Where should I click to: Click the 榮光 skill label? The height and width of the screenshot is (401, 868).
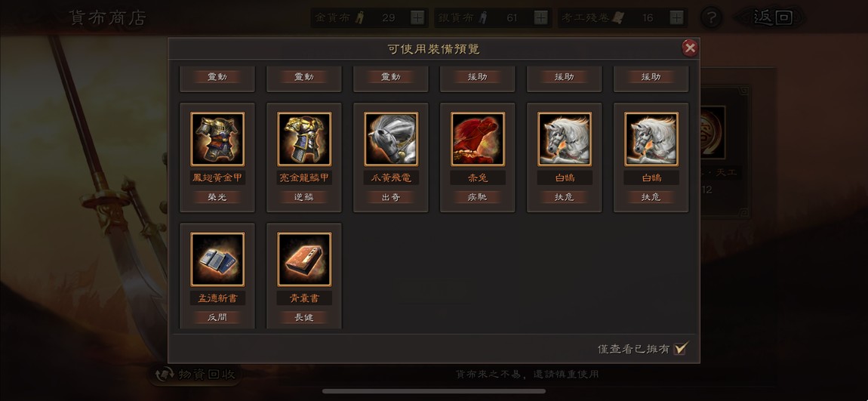tap(217, 197)
